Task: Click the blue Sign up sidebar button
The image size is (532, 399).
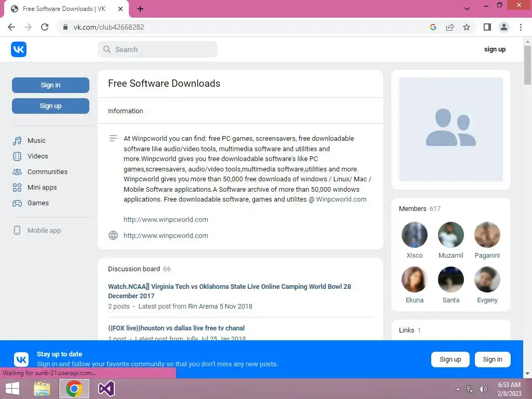Action: tap(50, 106)
